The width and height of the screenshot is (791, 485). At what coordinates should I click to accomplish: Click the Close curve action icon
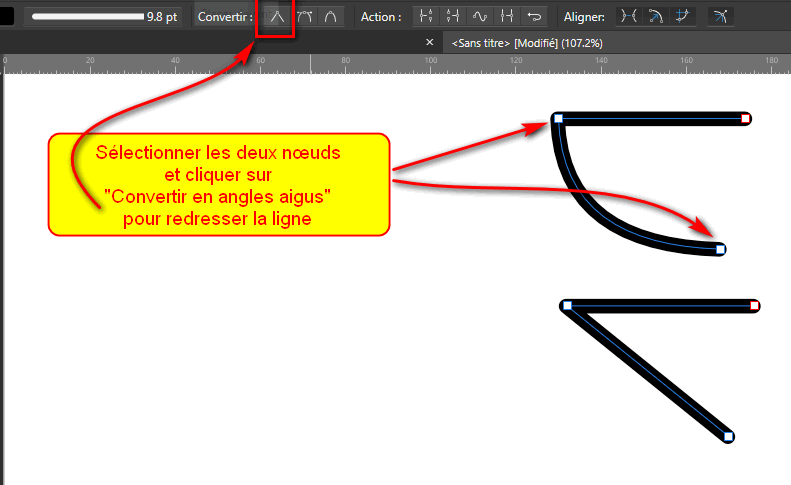(453, 17)
